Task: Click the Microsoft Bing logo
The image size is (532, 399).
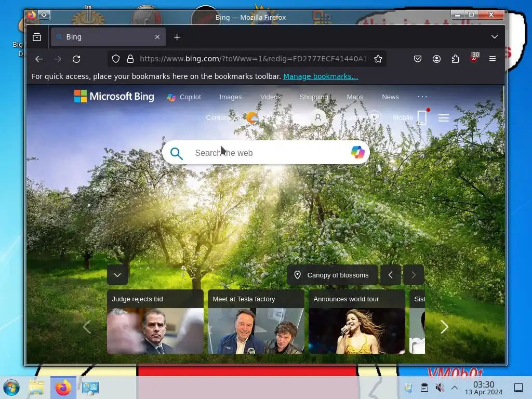Action: (114, 96)
